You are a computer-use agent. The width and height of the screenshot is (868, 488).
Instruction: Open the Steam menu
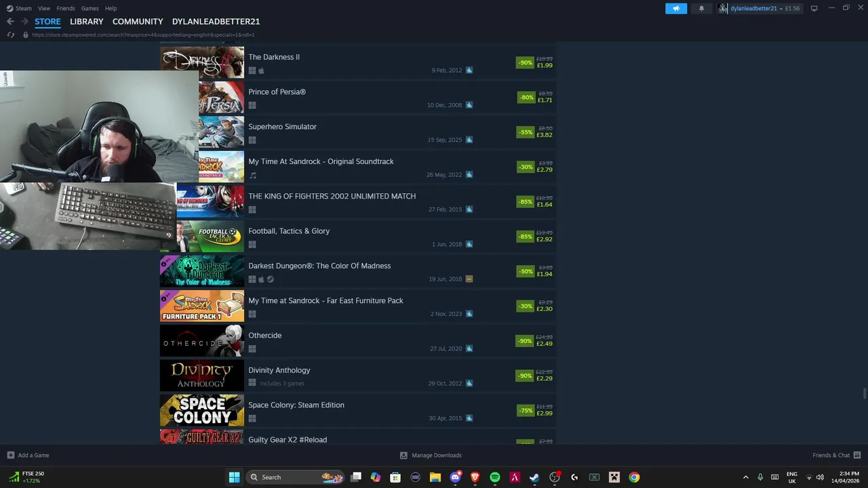click(19, 8)
